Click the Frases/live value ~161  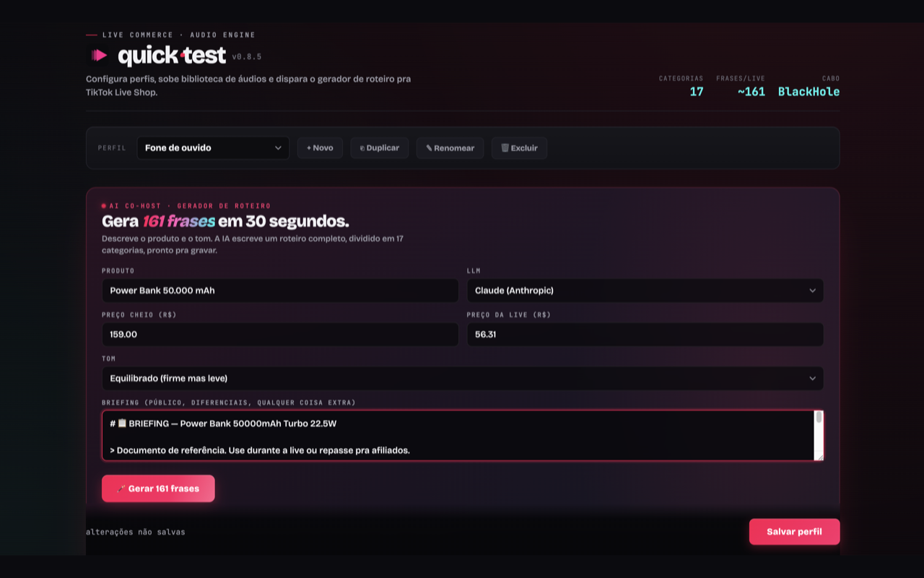(x=751, y=92)
